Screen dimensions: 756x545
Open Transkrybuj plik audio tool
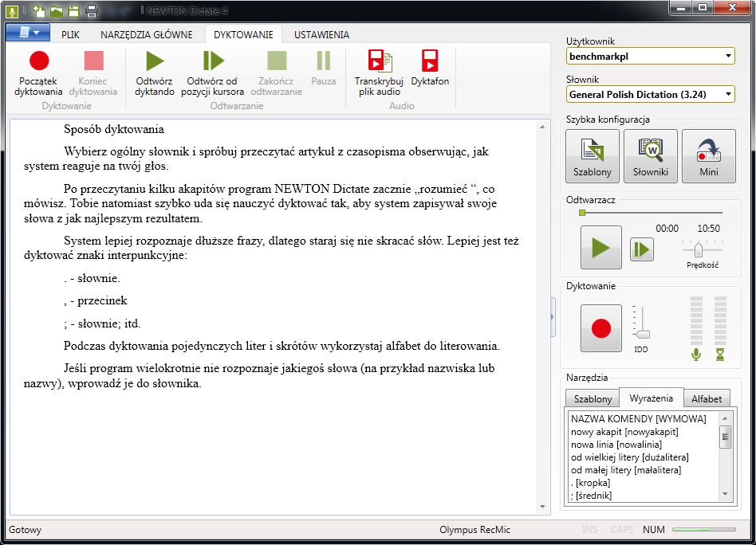[x=379, y=73]
